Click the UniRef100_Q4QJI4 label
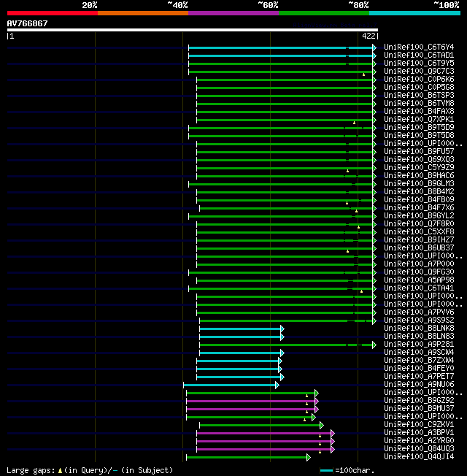This screenshot has width=467, height=476. pyautogui.click(x=419, y=457)
